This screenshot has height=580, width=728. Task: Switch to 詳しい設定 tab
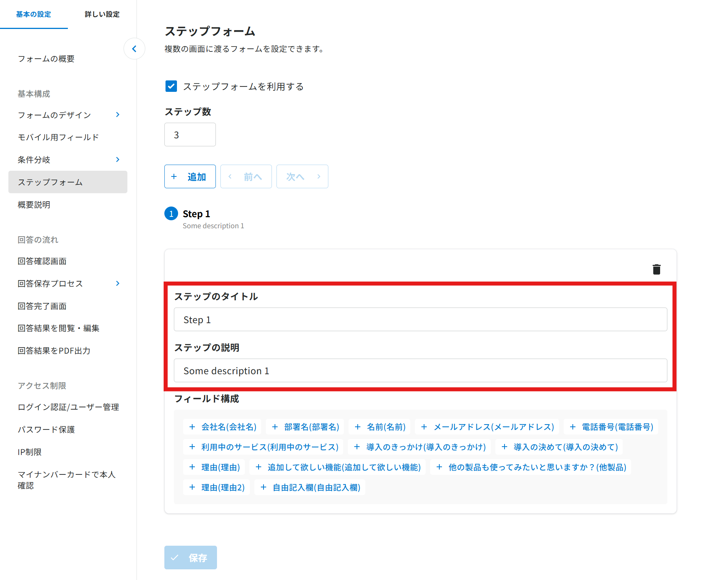pyautogui.click(x=102, y=14)
